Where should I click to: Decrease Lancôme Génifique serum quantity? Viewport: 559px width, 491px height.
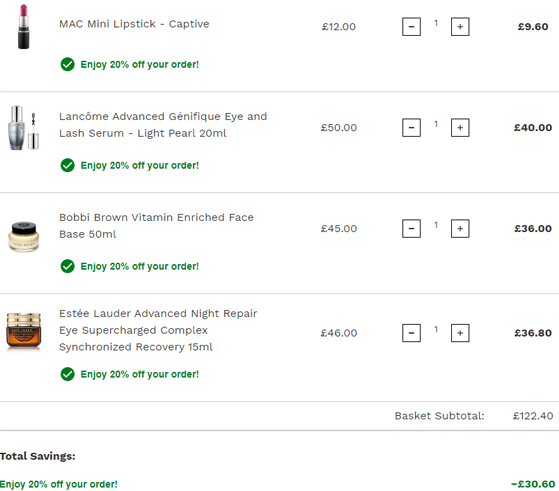[x=411, y=128]
